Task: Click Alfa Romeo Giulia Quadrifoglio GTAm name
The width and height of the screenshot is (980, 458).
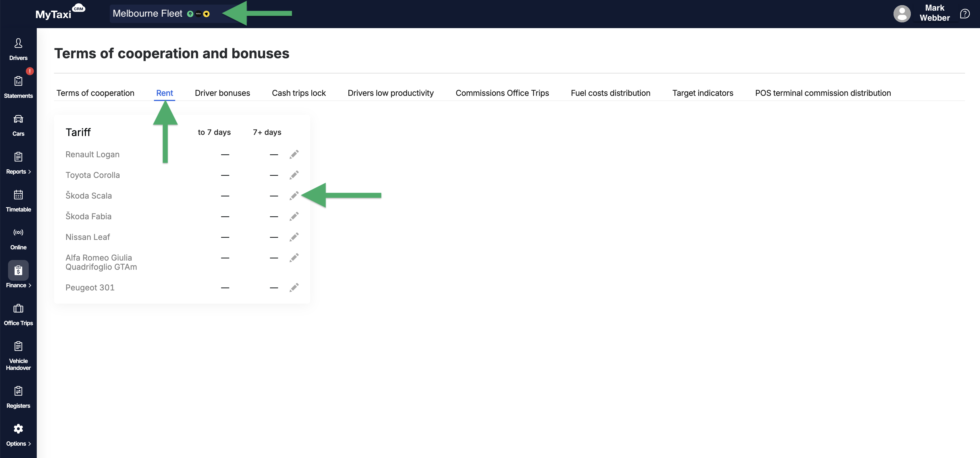Action: point(101,262)
